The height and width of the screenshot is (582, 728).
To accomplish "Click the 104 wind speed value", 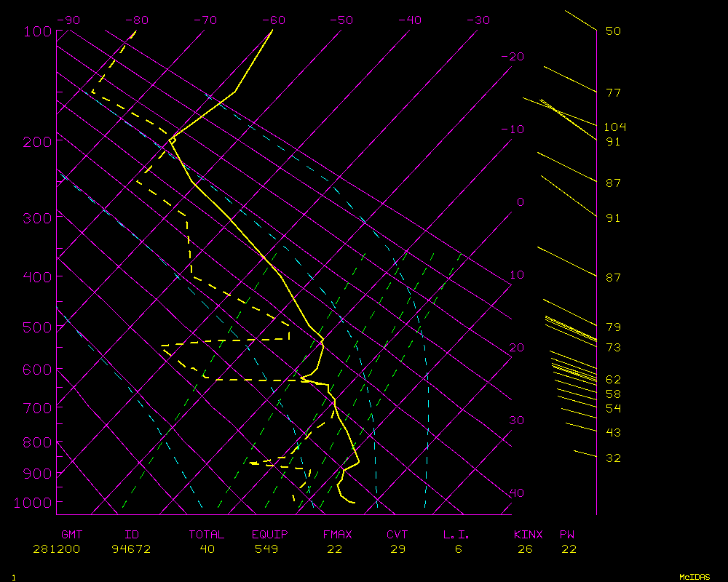I will point(614,127).
